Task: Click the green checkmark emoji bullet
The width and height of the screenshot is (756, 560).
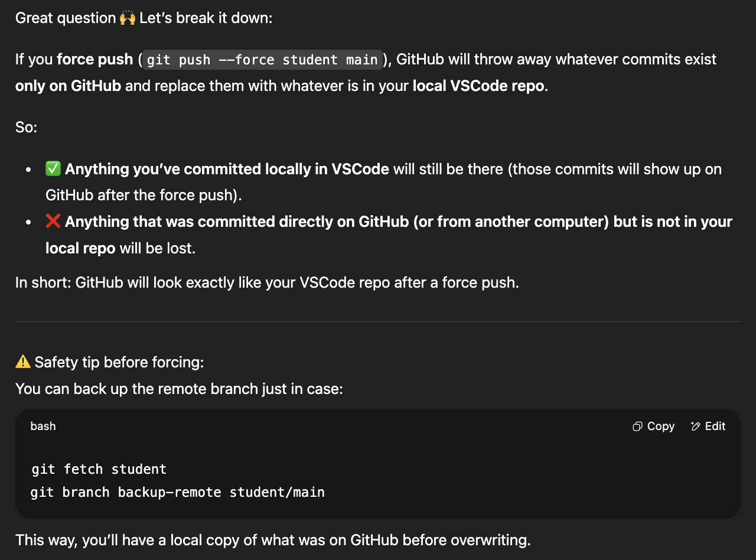Action: click(53, 169)
